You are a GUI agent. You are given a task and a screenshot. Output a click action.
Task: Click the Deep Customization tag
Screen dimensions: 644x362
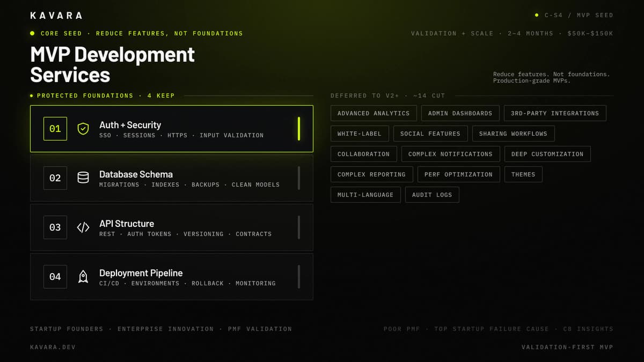[547, 154]
